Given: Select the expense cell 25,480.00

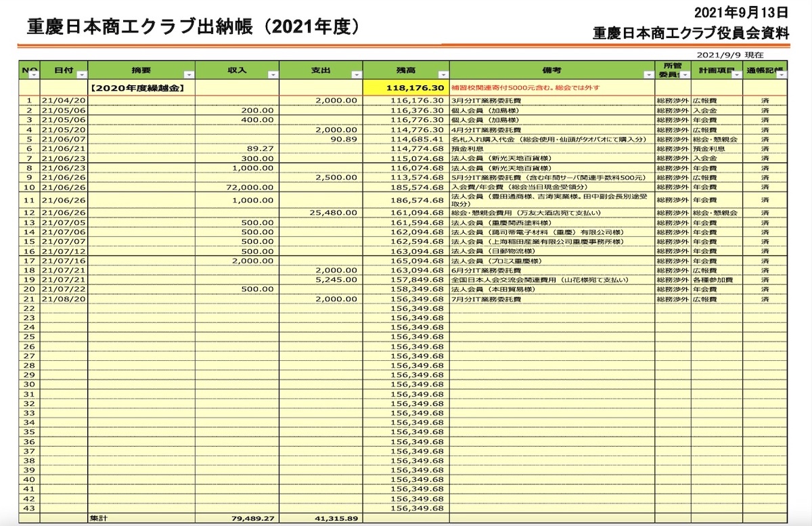Looking at the screenshot, I should (x=321, y=213).
